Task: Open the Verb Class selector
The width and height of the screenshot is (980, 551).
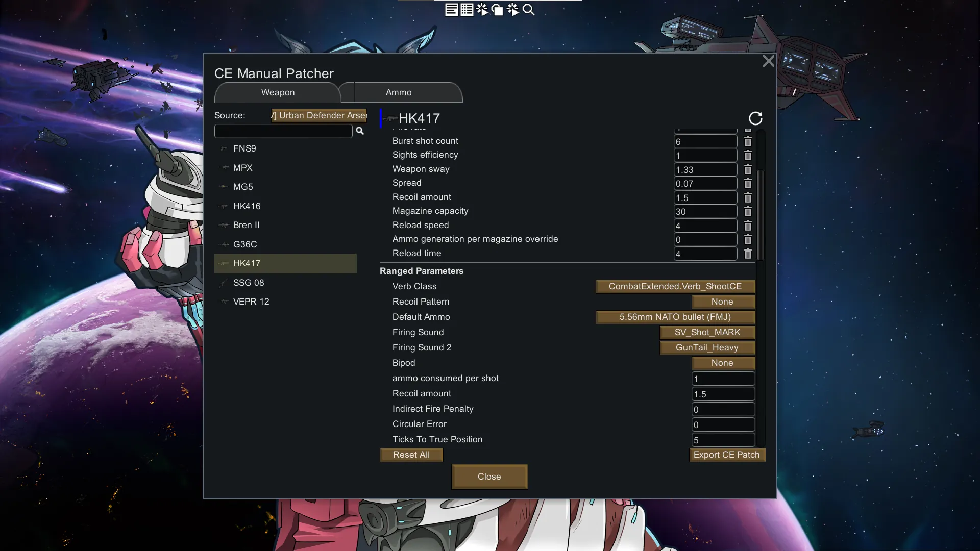Action: click(x=675, y=286)
